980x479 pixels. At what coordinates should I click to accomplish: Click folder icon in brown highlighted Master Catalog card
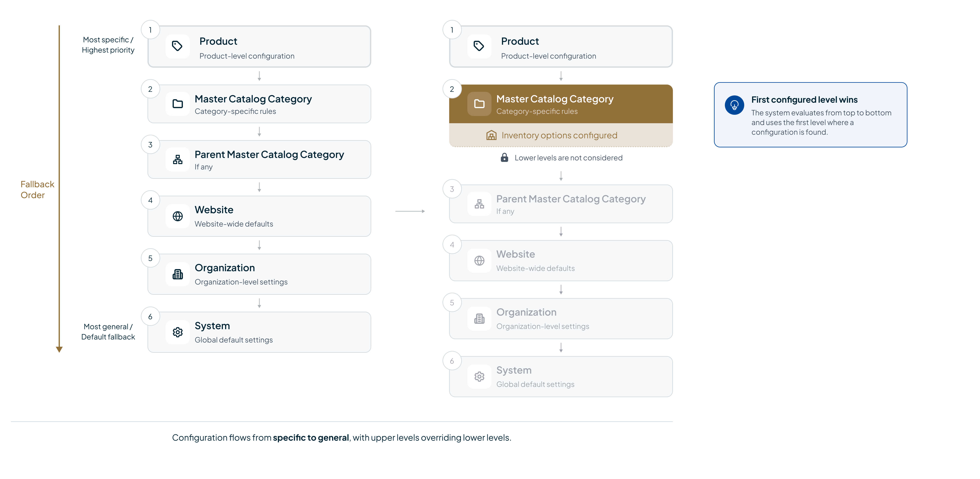pyautogui.click(x=479, y=104)
